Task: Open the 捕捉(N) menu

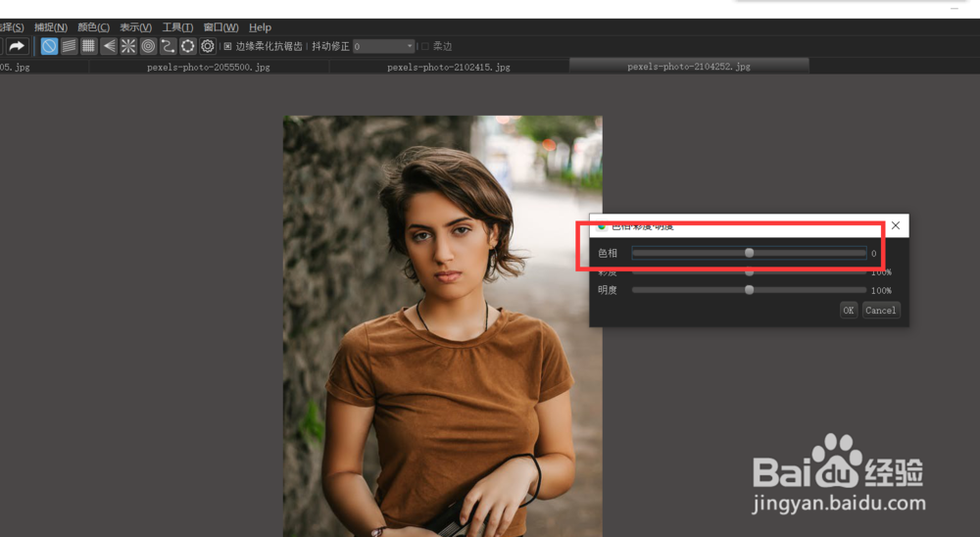Action: tap(51, 27)
